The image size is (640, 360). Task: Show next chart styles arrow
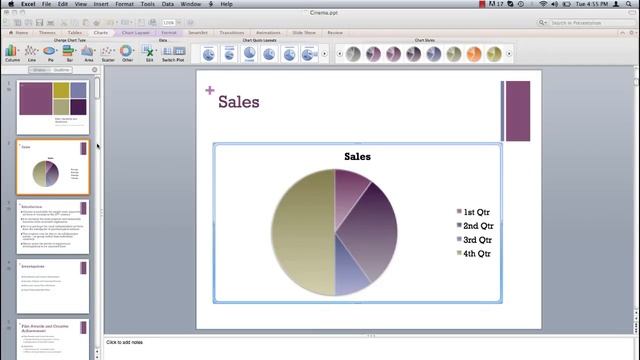click(509, 53)
